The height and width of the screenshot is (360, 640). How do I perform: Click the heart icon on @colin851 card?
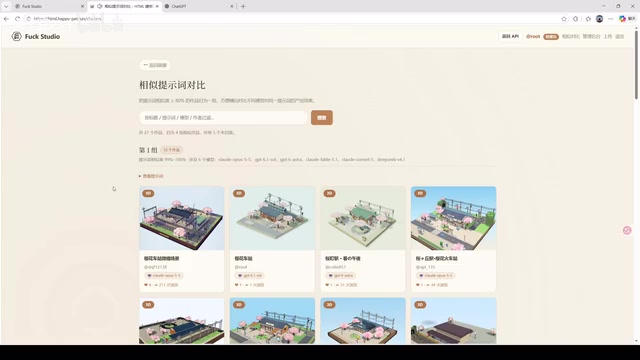coord(327,285)
